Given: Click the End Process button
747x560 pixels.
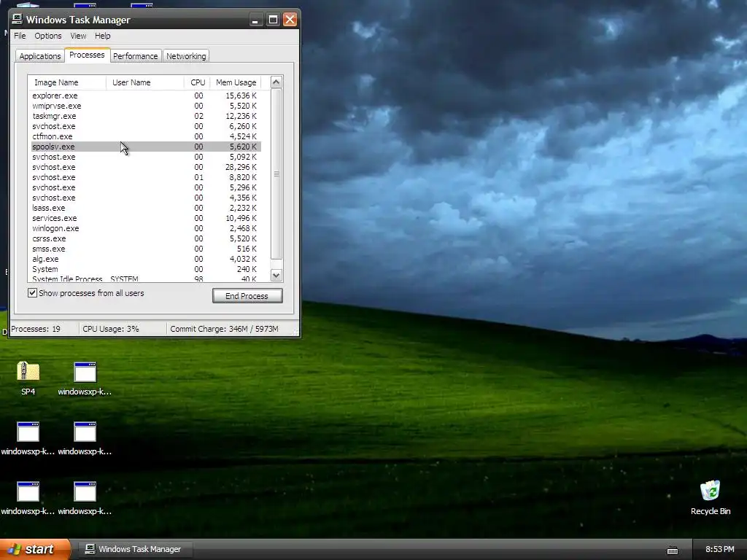Looking at the screenshot, I should point(247,296).
